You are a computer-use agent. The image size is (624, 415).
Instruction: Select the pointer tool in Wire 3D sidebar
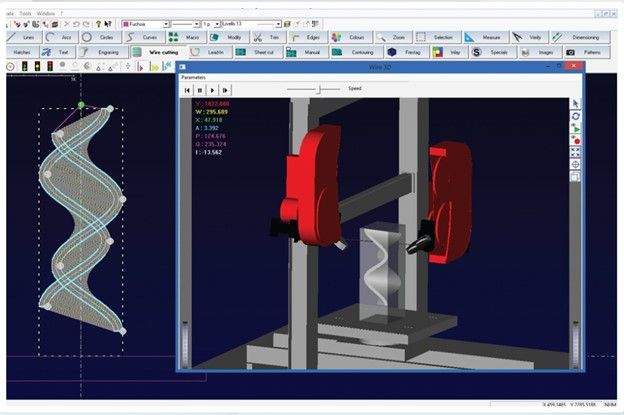tap(575, 103)
